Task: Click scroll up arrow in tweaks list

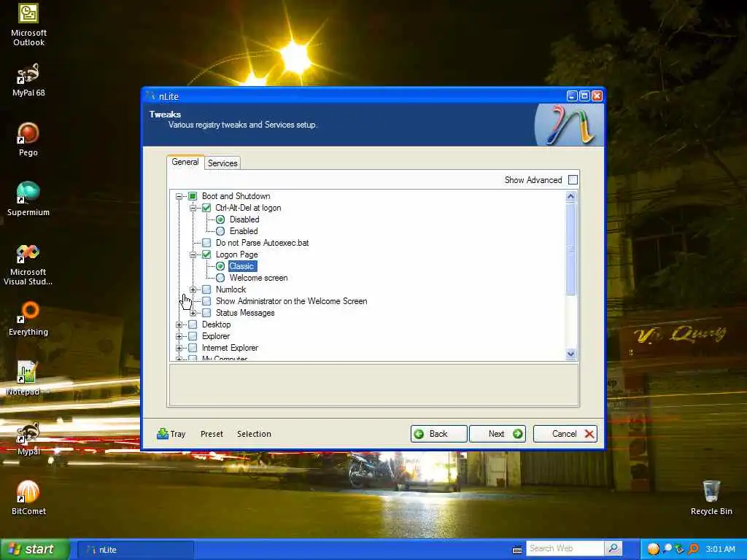Action: click(570, 196)
